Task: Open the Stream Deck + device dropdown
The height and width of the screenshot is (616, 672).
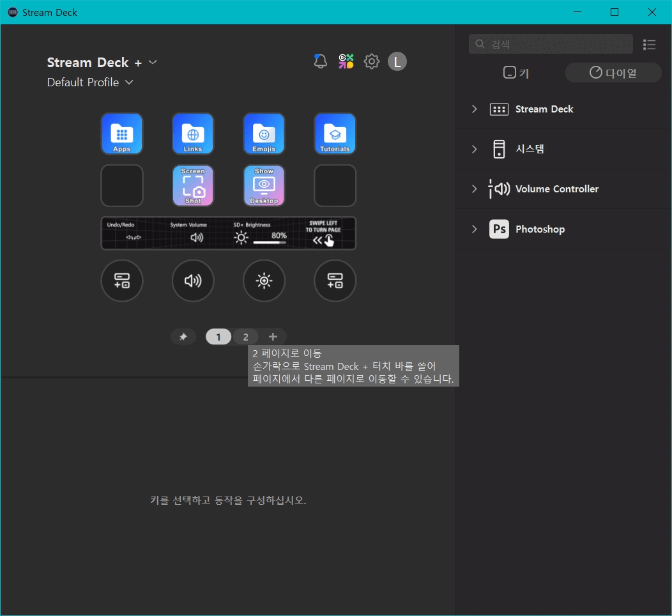Action: tap(102, 63)
